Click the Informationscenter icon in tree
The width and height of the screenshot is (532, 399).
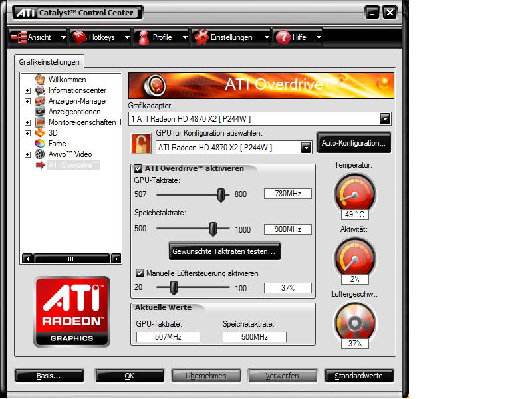[x=40, y=90]
